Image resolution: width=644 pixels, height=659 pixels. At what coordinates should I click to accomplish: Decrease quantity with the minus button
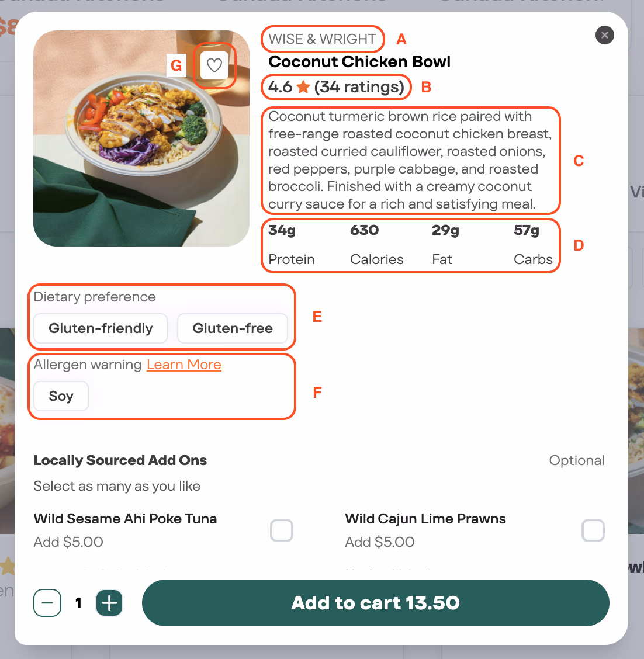[47, 603]
